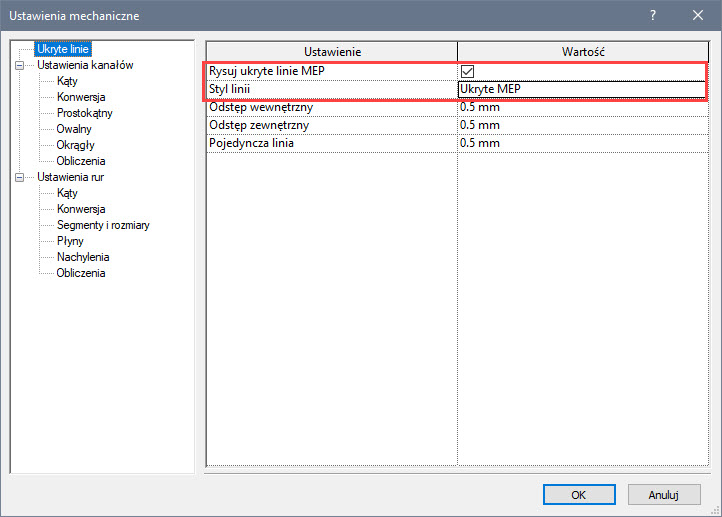722x517 pixels.
Task: Collapse the Ustawienia kanałów tree node
Action: pos(19,65)
